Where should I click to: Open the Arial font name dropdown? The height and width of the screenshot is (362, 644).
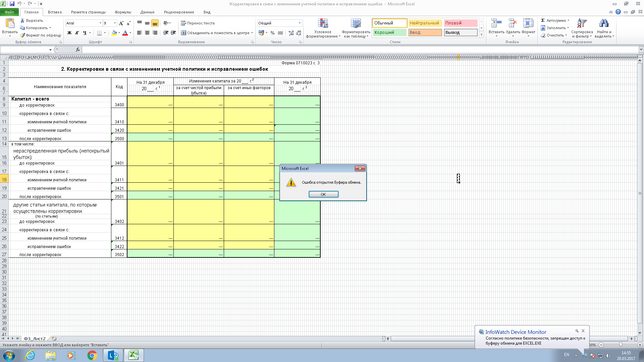[100, 23]
